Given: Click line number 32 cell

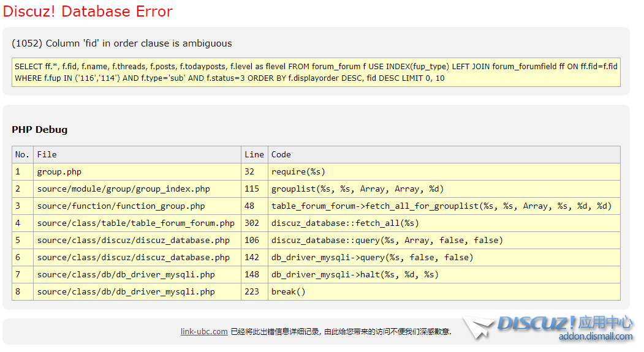Looking at the screenshot, I should (x=254, y=172).
